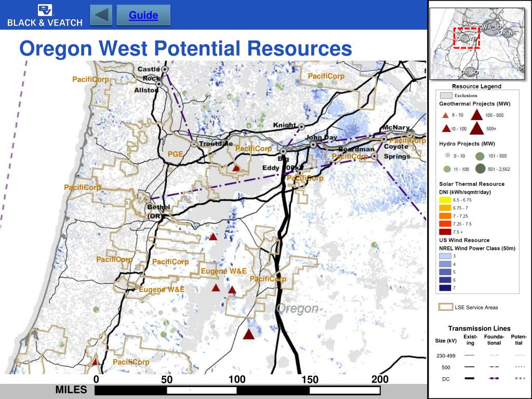Click the OR_SO region in overview map
This screenshot has width=532, height=399.
pos(470,72)
